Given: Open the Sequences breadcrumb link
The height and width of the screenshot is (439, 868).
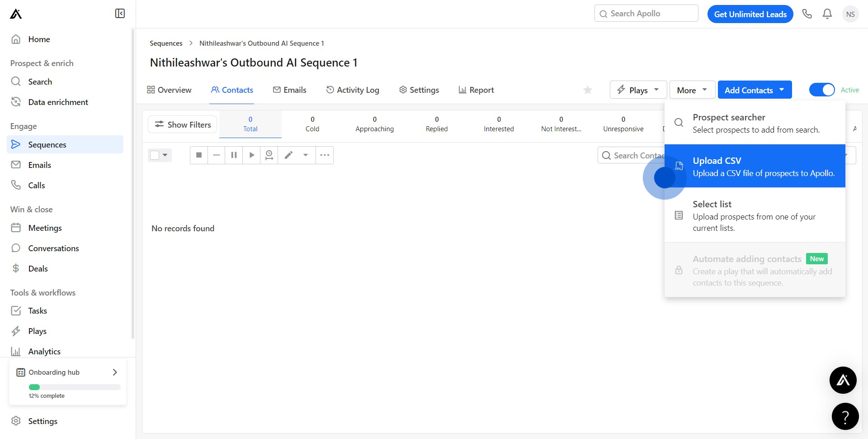Looking at the screenshot, I should (166, 43).
